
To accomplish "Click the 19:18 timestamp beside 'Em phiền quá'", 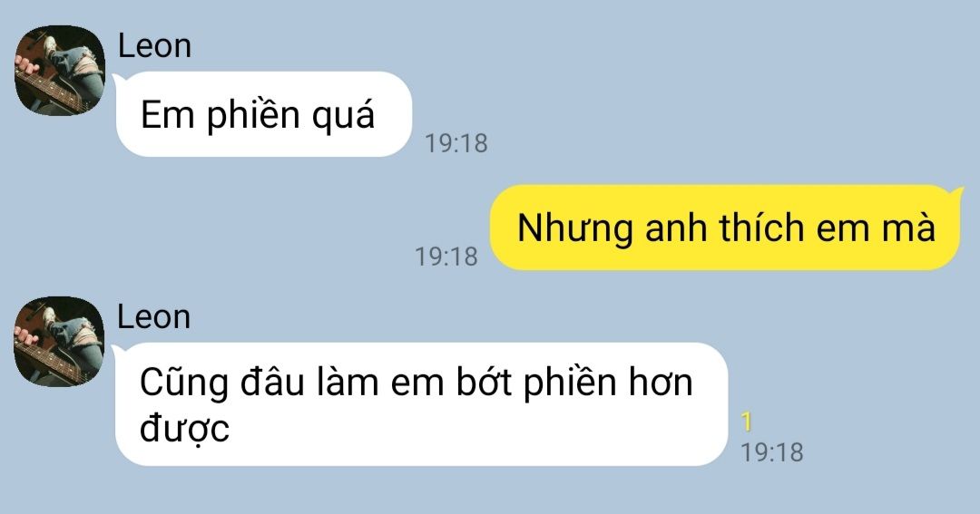I will (x=456, y=143).
